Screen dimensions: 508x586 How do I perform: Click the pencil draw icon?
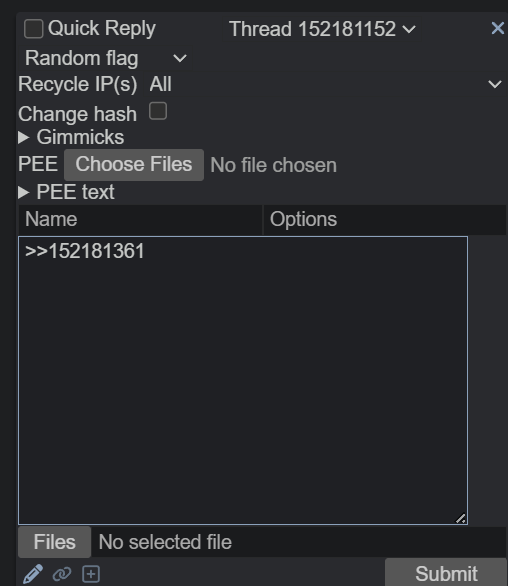coord(33,574)
